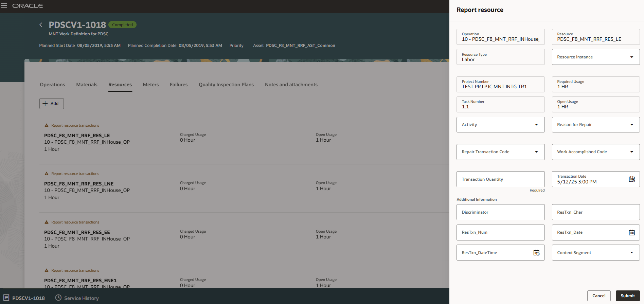Click the Task Number 1.1 field
Screen dimensions: 644x304
pos(501,104)
